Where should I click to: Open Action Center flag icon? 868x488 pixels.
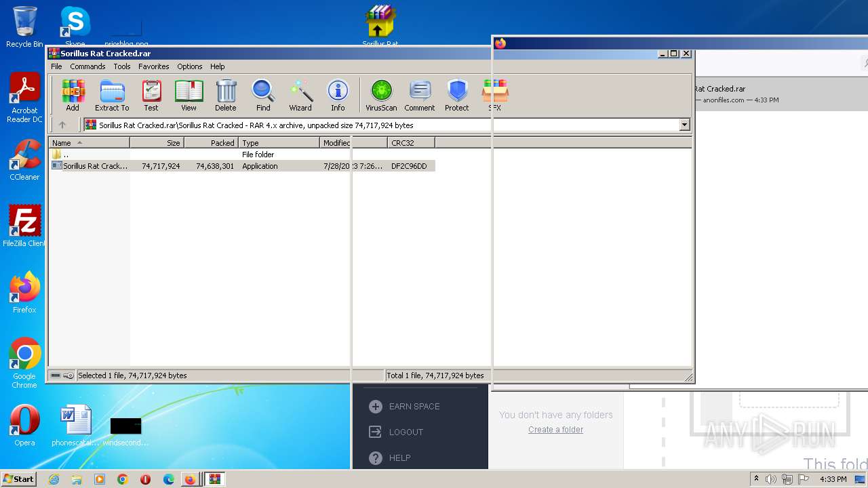(804, 479)
